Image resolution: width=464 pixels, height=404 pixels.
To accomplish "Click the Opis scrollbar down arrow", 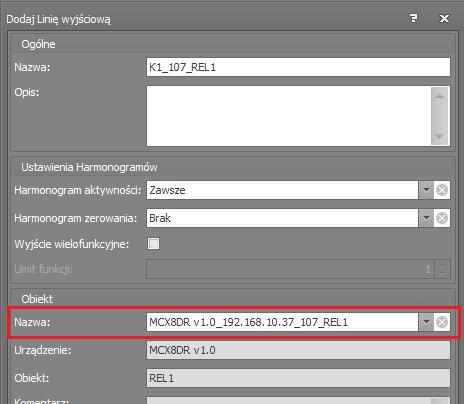I will click(439, 136).
